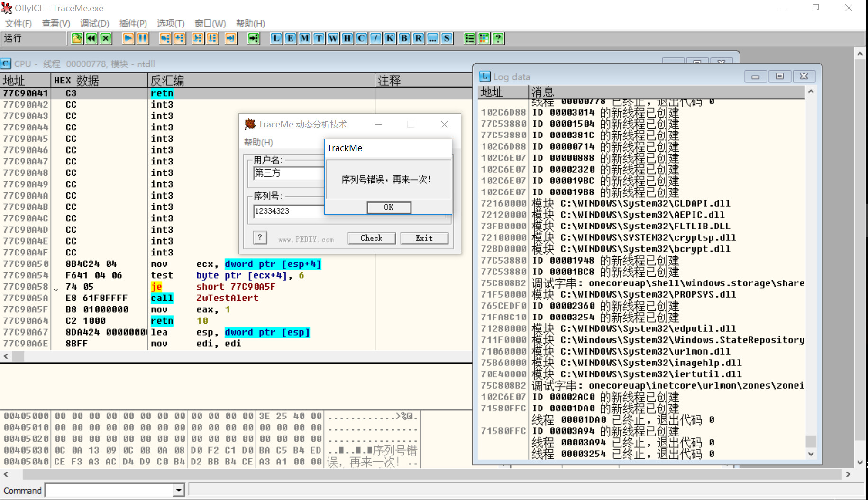Image resolution: width=868 pixels, height=500 pixels.
Task: Select disassembly row at address 77C90A41
Action: coord(236,93)
